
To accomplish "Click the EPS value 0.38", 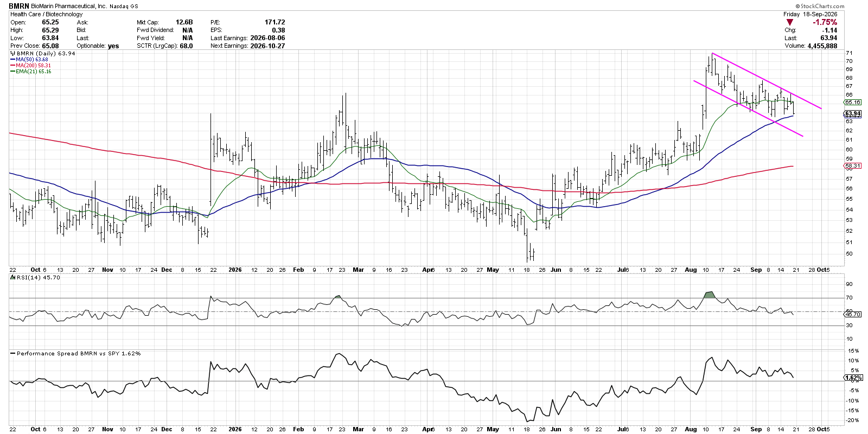I will [278, 30].
